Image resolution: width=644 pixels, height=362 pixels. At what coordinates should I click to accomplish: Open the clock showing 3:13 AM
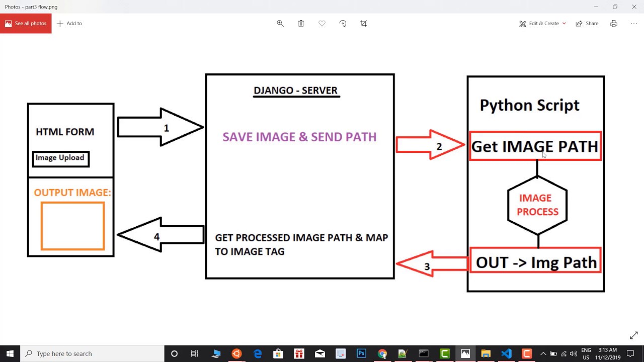point(608,353)
